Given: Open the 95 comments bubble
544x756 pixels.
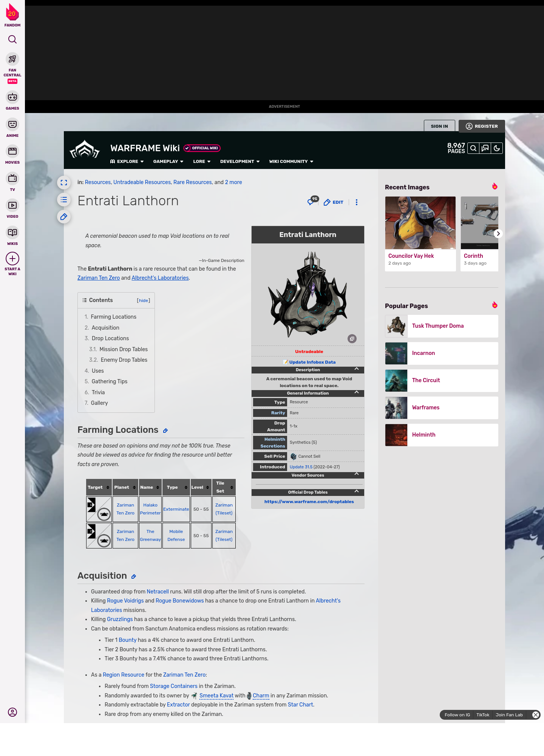Looking at the screenshot, I should 312,201.
